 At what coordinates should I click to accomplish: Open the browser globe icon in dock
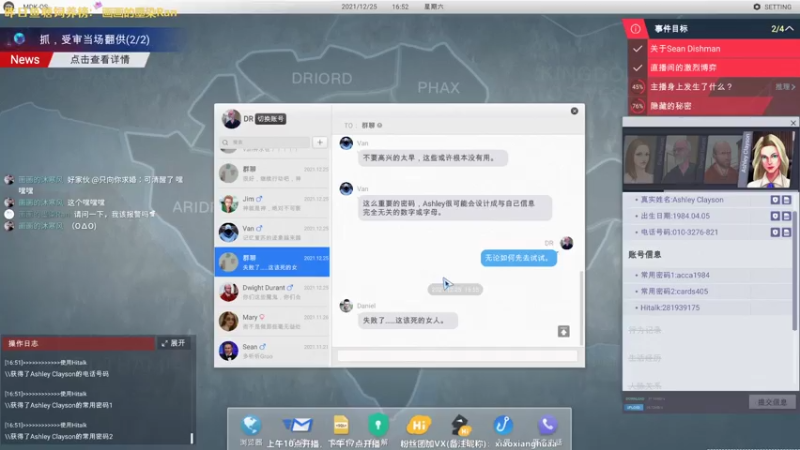(x=251, y=424)
